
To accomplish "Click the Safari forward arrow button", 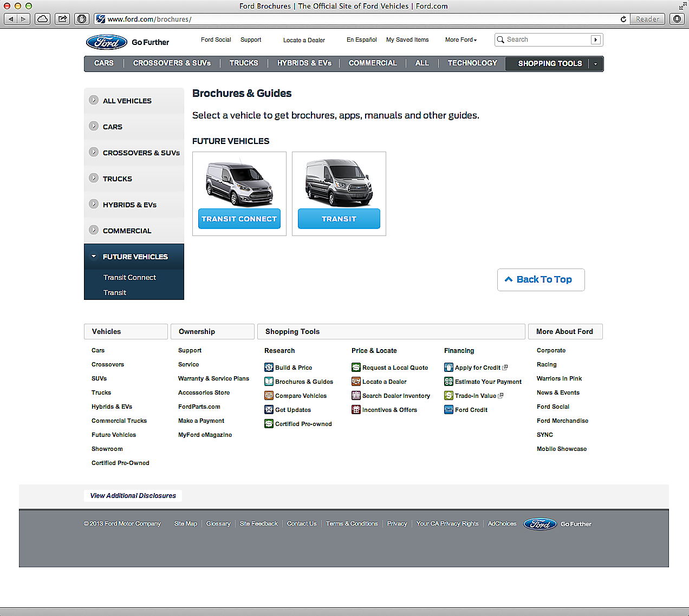I will pyautogui.click(x=24, y=19).
